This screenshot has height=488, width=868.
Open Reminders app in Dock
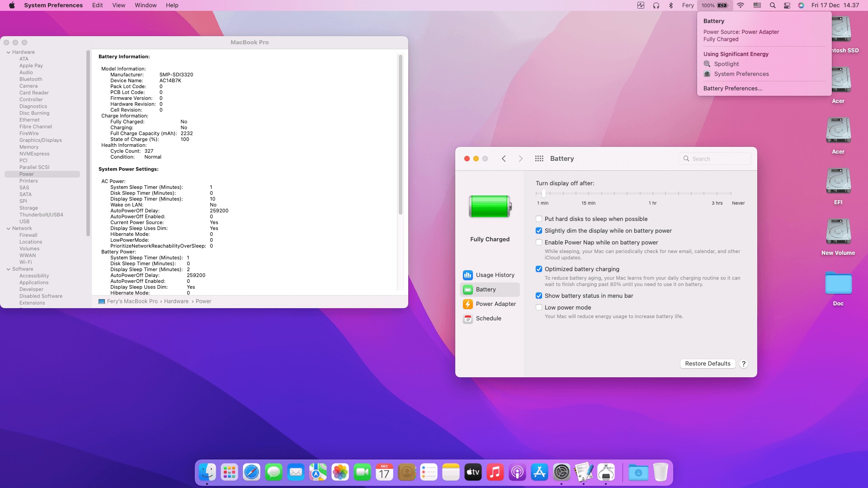point(429,473)
